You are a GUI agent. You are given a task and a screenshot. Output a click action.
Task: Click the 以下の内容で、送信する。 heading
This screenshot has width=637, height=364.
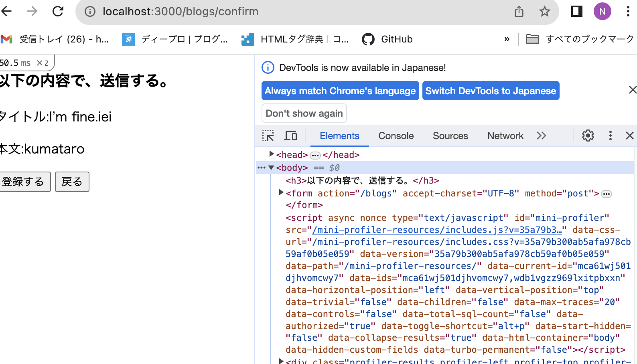coord(84,81)
